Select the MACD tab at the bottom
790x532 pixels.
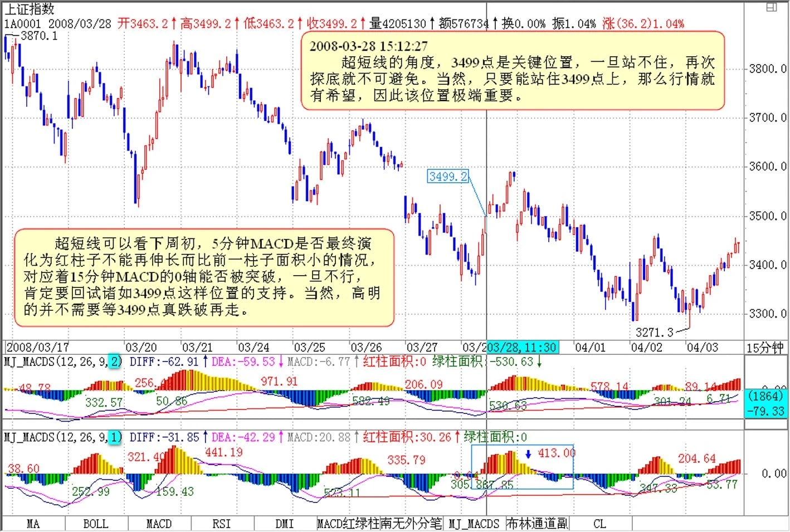pyautogui.click(x=159, y=524)
